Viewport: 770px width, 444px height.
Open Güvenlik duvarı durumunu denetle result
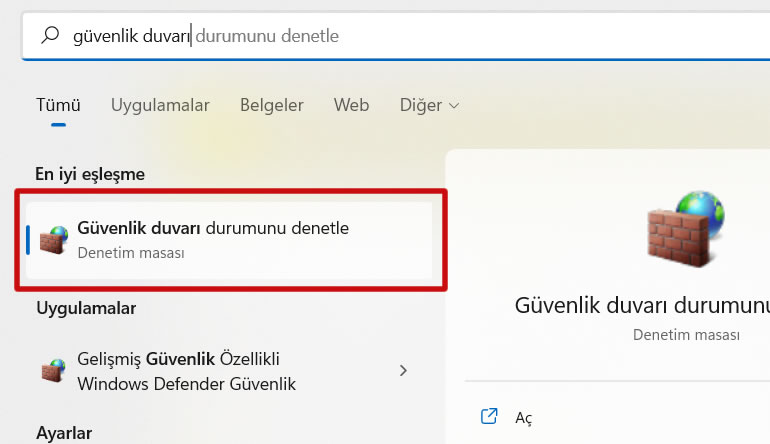tap(213, 229)
